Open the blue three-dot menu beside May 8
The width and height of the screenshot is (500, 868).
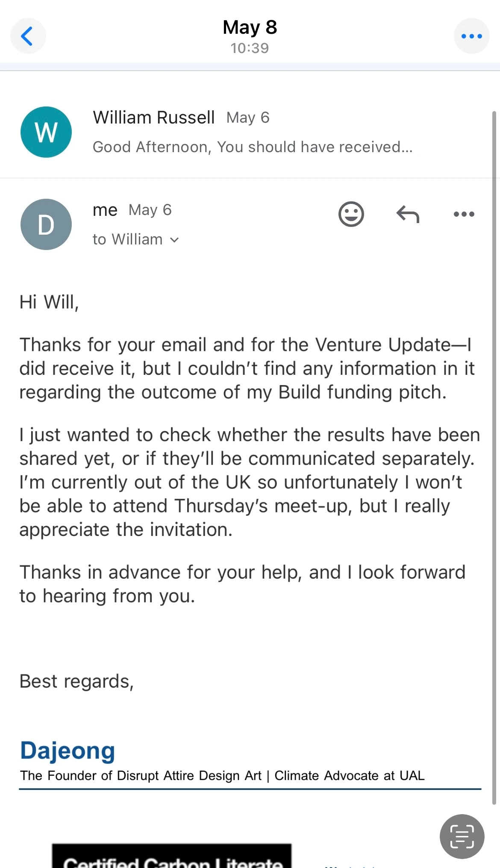[471, 36]
